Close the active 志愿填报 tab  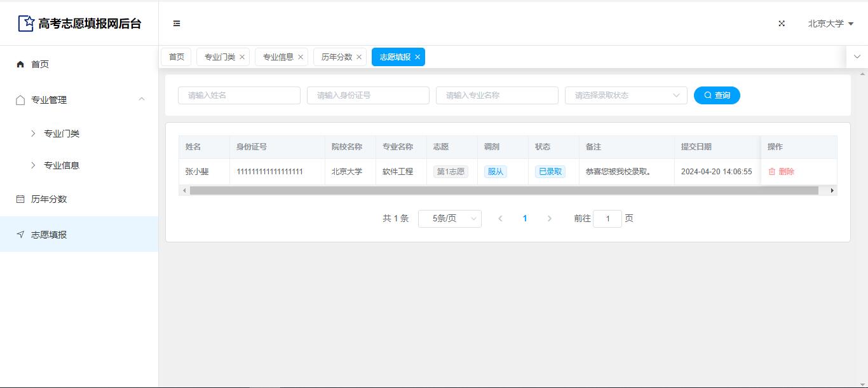pos(417,57)
